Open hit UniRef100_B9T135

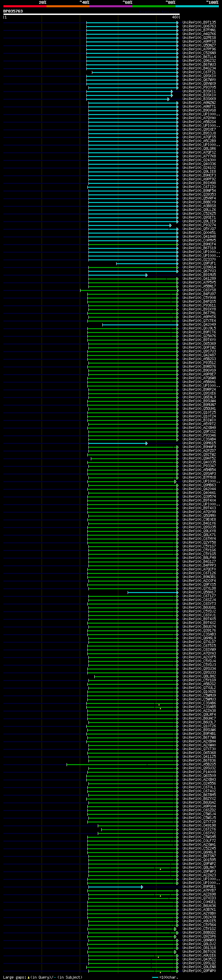[x=199, y=23]
